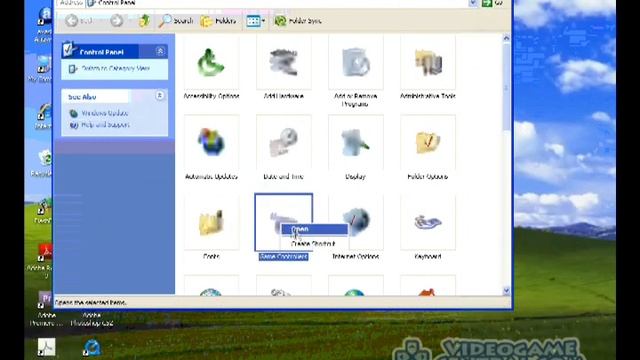Viewport: 640px width, 360px height.
Task: Open the Views dropdown button
Action: click(x=256, y=20)
